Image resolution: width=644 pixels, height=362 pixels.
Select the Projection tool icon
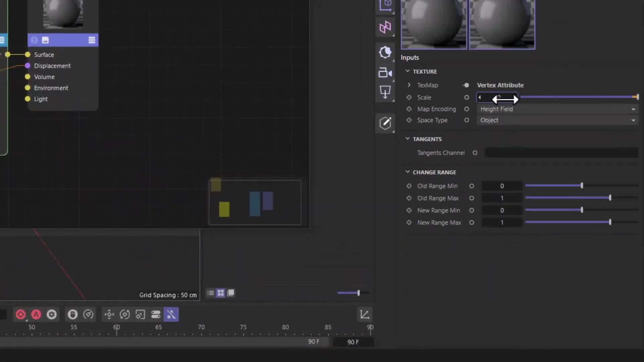pyautogui.click(x=385, y=92)
